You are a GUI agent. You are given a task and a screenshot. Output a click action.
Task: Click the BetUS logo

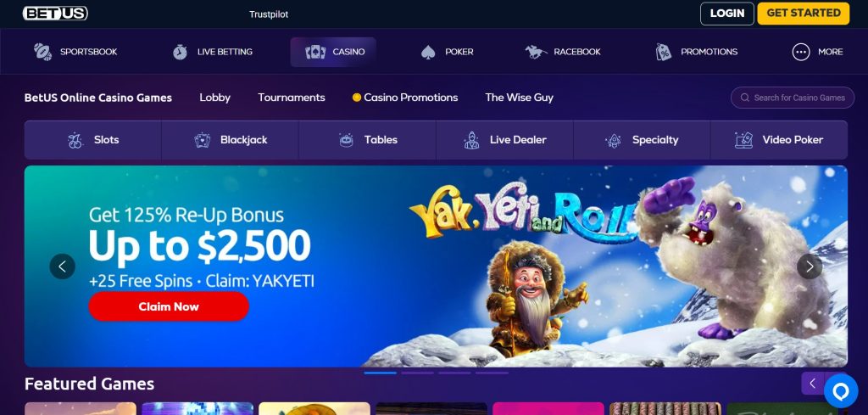[55, 13]
